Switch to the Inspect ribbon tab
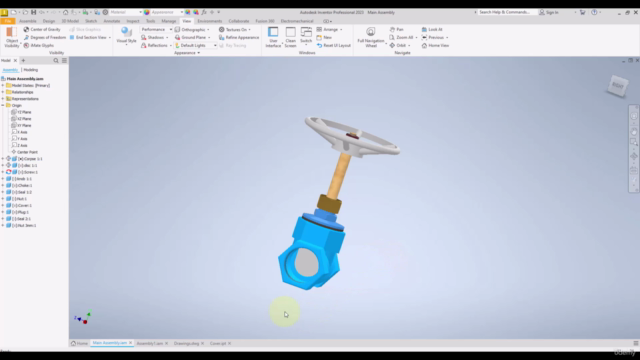Viewport: 640px width, 360px height. tap(133, 21)
